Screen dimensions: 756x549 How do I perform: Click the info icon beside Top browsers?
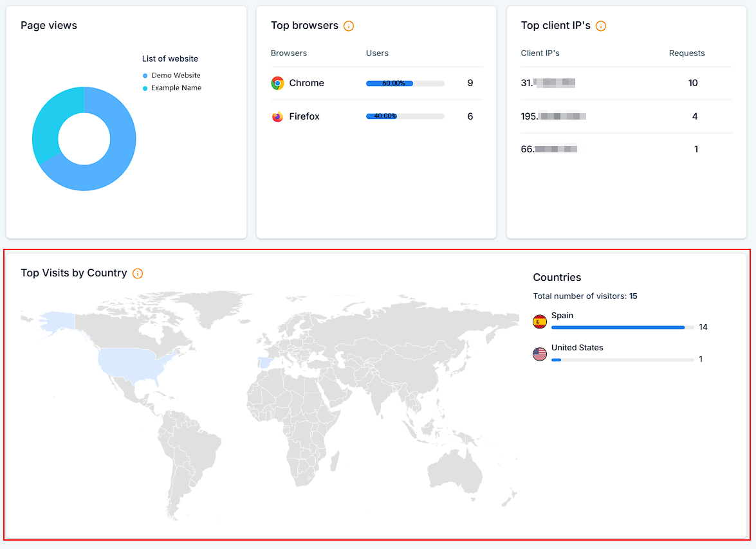(x=349, y=26)
